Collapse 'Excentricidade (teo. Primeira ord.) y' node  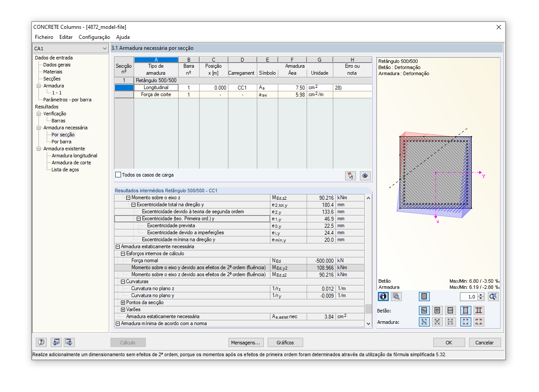click(x=139, y=219)
